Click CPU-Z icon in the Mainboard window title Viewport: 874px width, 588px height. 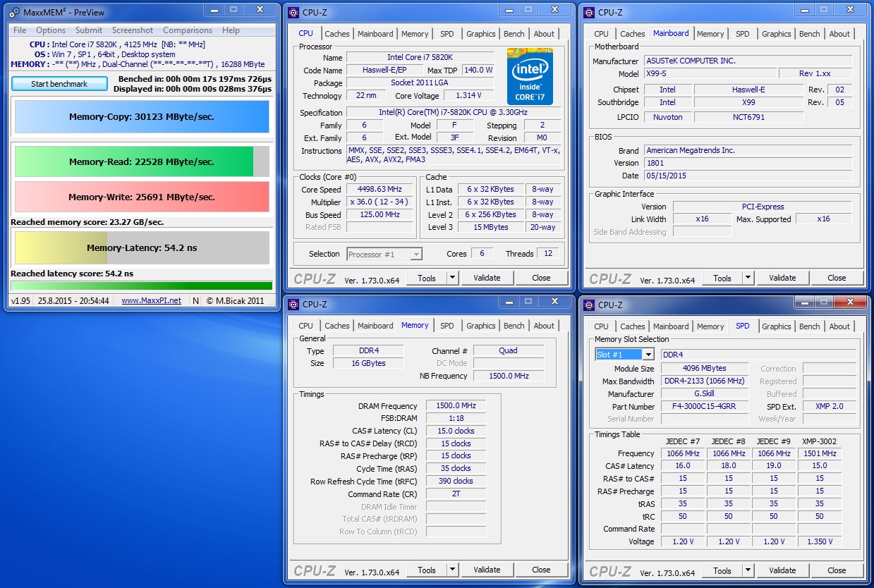(x=589, y=11)
